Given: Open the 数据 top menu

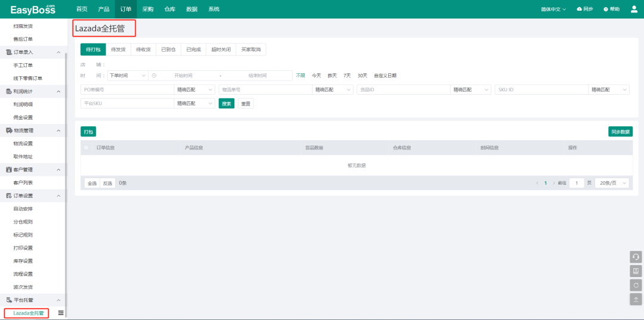Looking at the screenshot, I should [192, 9].
